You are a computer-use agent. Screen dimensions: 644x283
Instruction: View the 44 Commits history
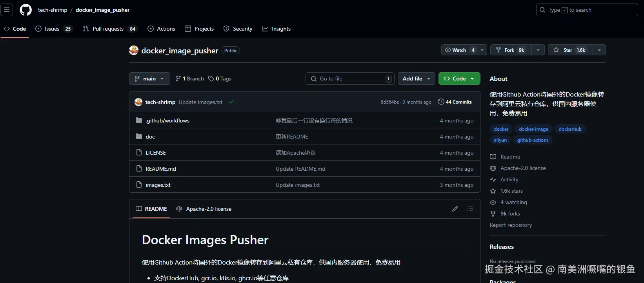coord(455,102)
